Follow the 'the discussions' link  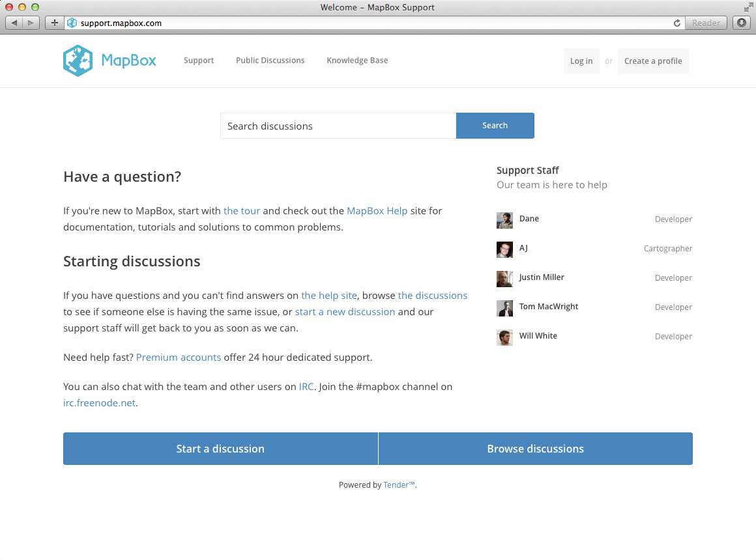(433, 296)
